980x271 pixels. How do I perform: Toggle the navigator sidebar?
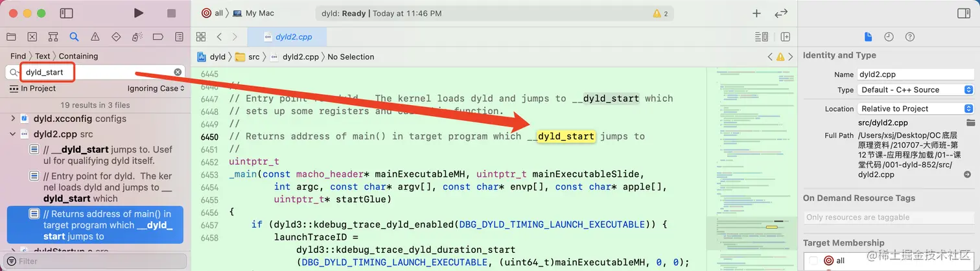tap(66, 13)
